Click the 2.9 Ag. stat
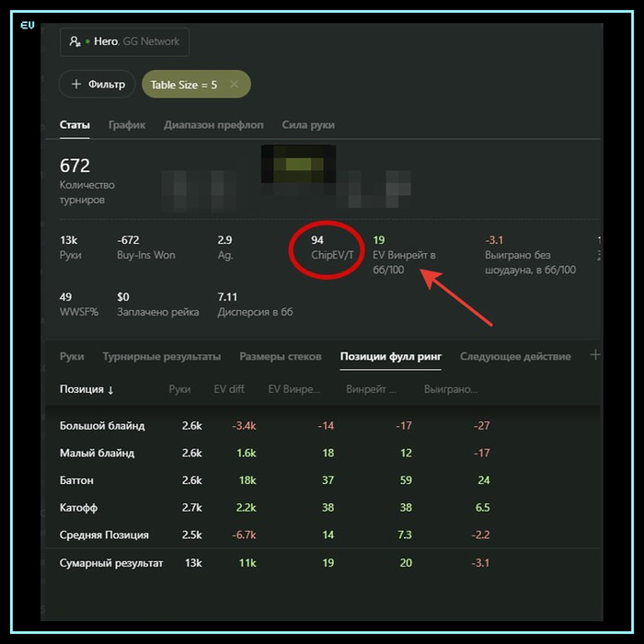The width and height of the screenshot is (644, 644). click(x=225, y=247)
